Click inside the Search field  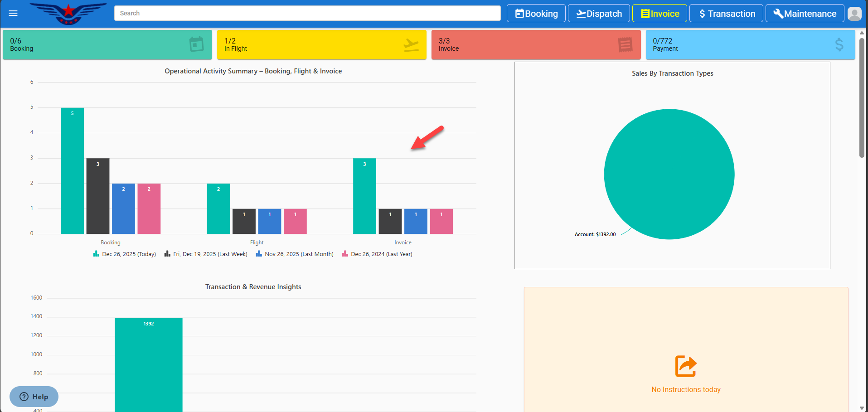307,13
